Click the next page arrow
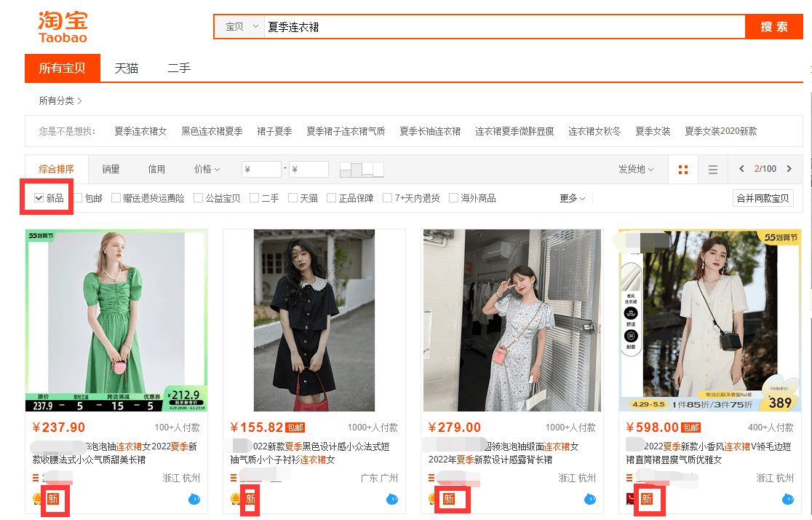Screen dimensions: 812x520 pyautogui.click(x=791, y=168)
